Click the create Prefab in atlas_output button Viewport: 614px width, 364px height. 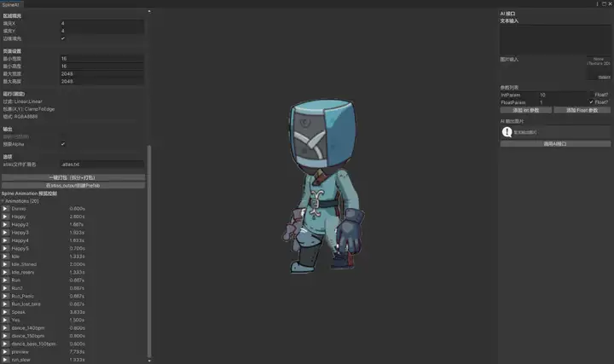point(73,186)
